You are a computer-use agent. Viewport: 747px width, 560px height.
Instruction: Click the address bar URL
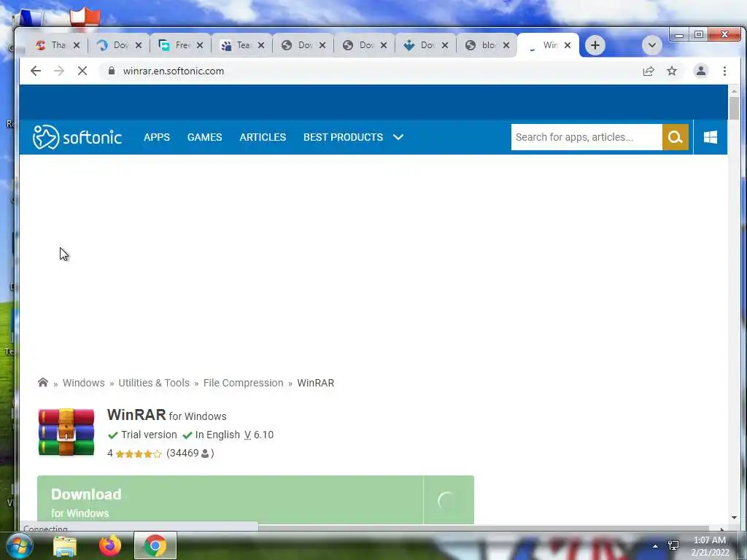click(x=174, y=71)
